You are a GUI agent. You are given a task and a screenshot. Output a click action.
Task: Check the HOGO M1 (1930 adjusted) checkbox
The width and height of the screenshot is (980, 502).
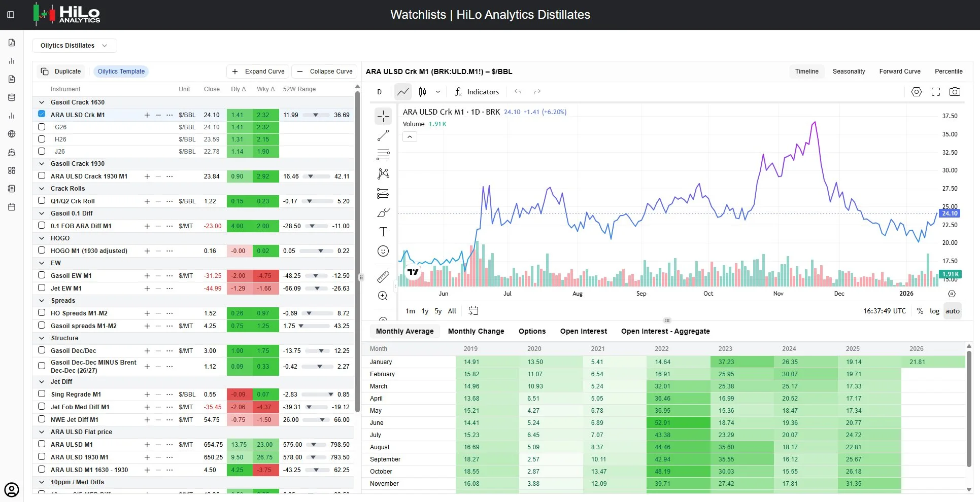tap(42, 250)
